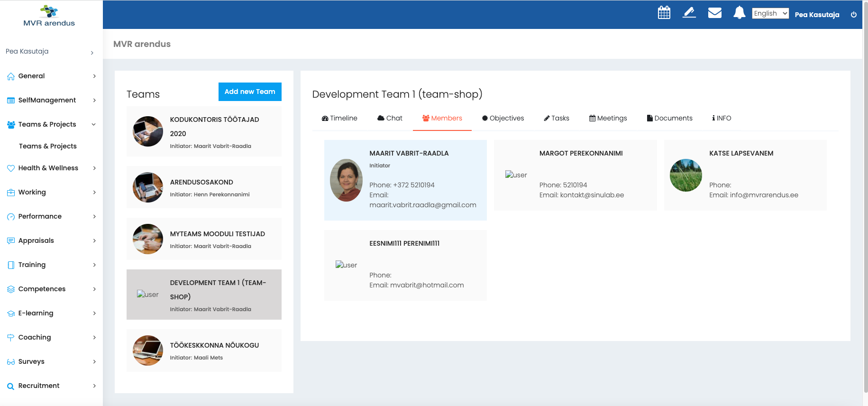Click the Health & Wellness heart icon

(x=11, y=168)
